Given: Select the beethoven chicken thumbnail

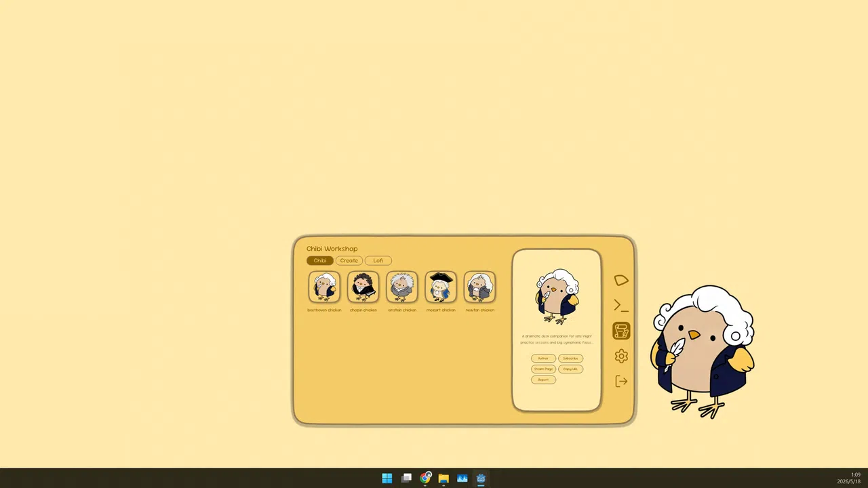Looking at the screenshot, I should pos(324,287).
